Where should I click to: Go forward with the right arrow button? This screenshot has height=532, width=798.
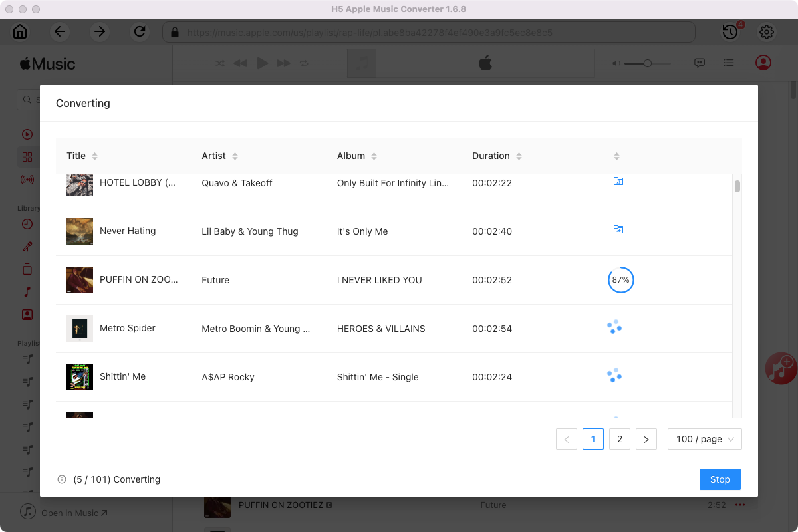pos(100,31)
